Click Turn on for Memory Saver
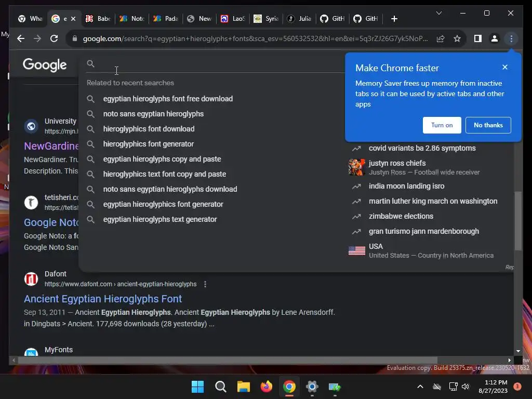 (442, 125)
